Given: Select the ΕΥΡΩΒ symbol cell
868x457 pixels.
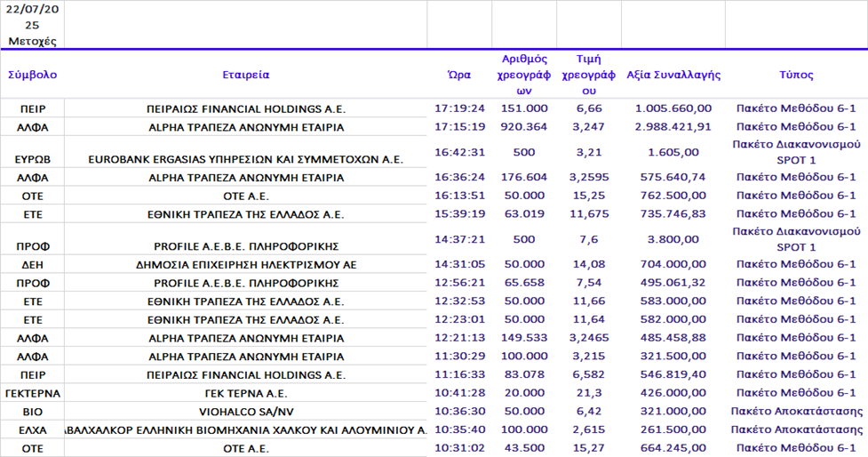Looking at the screenshot, I should (33, 159).
